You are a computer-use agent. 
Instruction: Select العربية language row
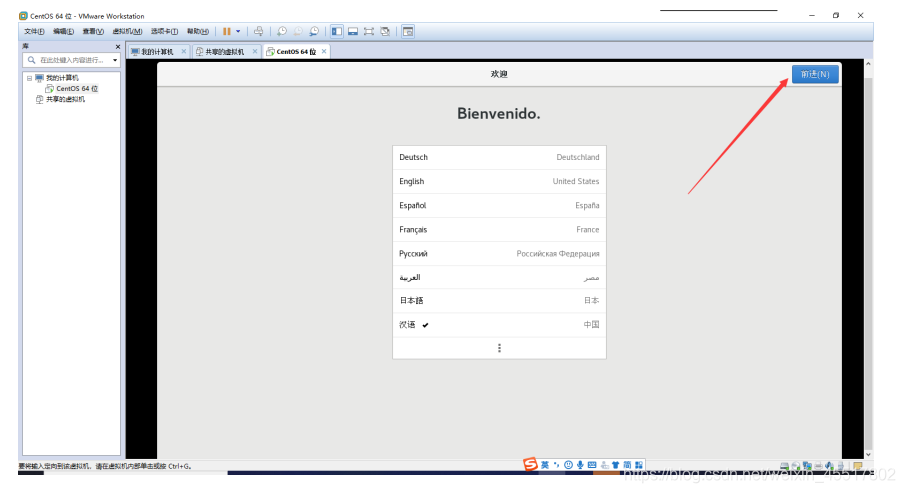[x=499, y=278]
